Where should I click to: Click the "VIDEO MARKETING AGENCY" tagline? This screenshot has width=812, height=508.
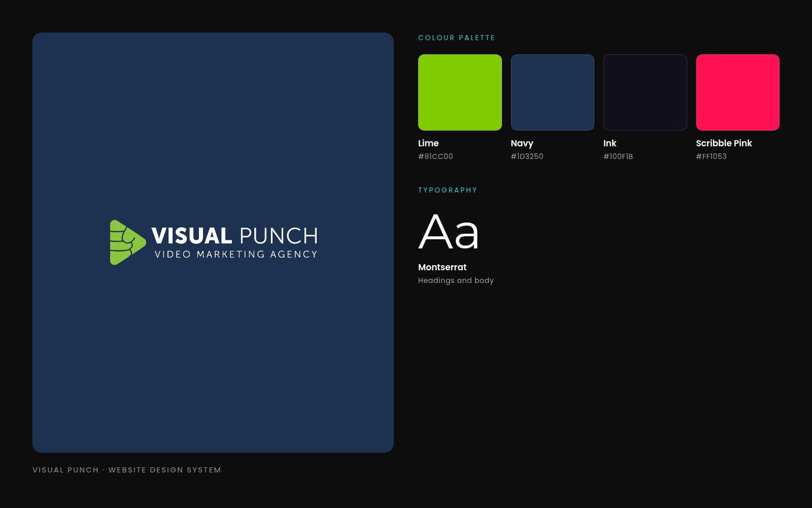tap(236, 255)
